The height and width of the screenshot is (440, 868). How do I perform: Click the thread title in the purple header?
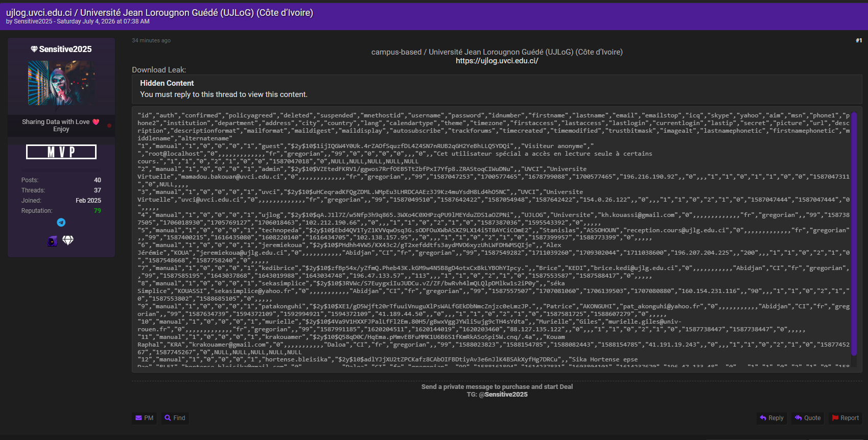coord(159,13)
